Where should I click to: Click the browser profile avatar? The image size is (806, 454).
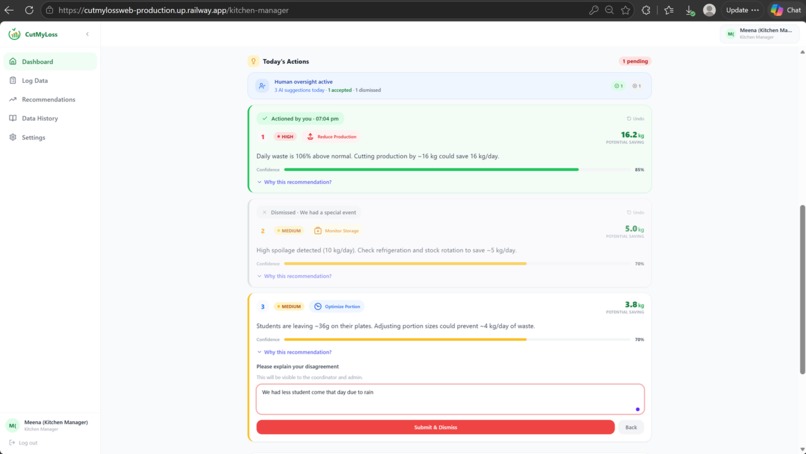pyautogui.click(x=709, y=10)
